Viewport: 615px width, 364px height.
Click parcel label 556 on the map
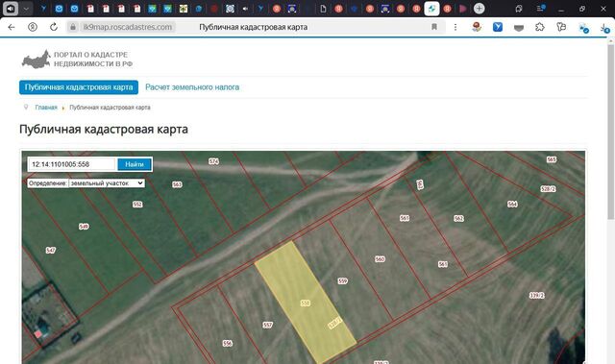[x=228, y=343]
